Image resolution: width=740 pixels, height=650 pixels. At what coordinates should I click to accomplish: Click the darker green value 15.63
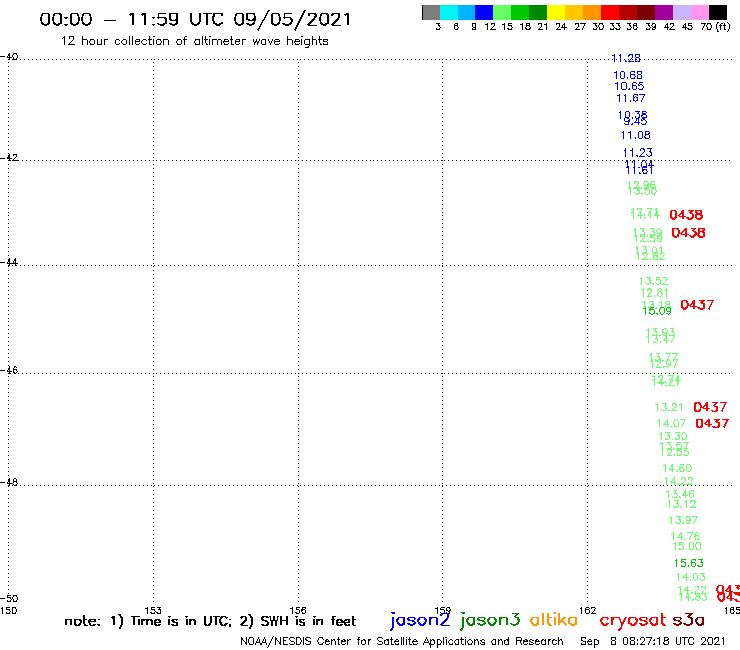click(689, 563)
